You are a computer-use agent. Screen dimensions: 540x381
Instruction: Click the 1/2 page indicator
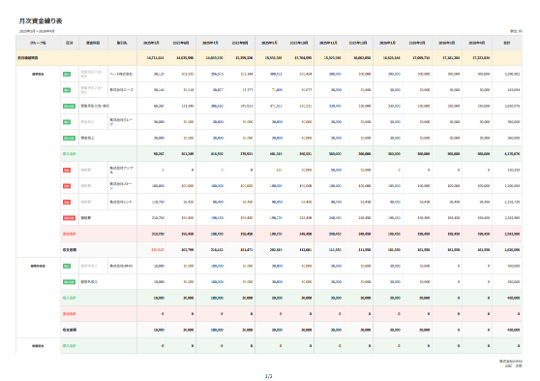[x=269, y=376]
